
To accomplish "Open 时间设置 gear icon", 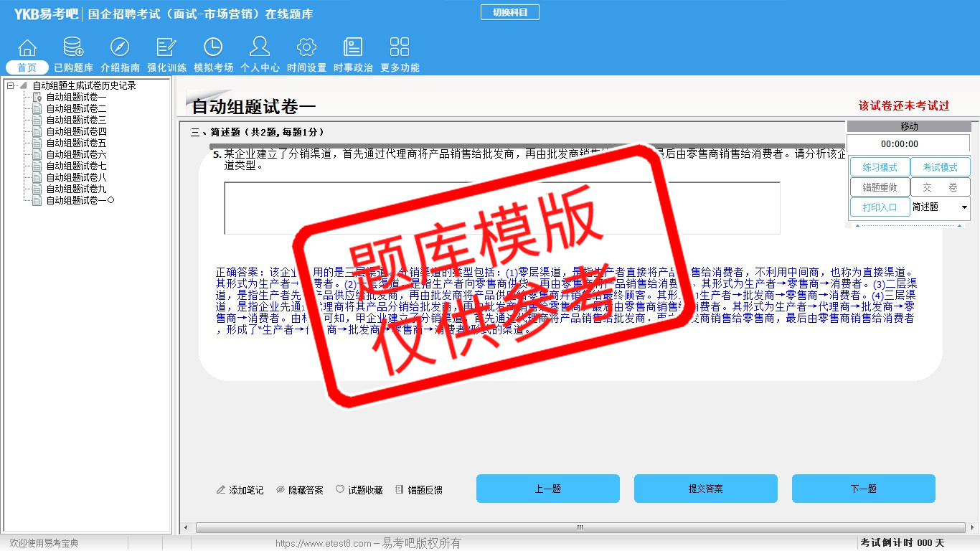I will [x=306, y=47].
